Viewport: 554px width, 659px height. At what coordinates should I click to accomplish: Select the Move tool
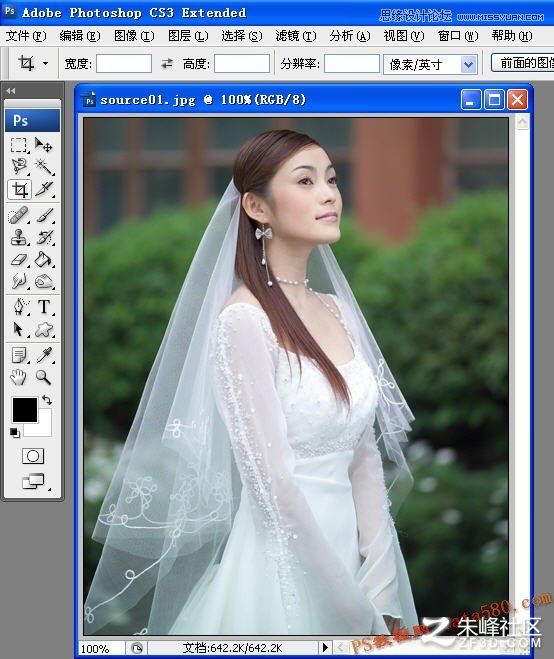[x=44, y=145]
